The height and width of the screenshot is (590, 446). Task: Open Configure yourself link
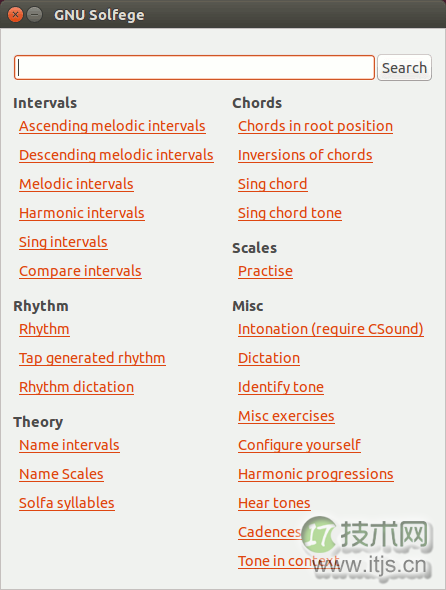[300, 445]
